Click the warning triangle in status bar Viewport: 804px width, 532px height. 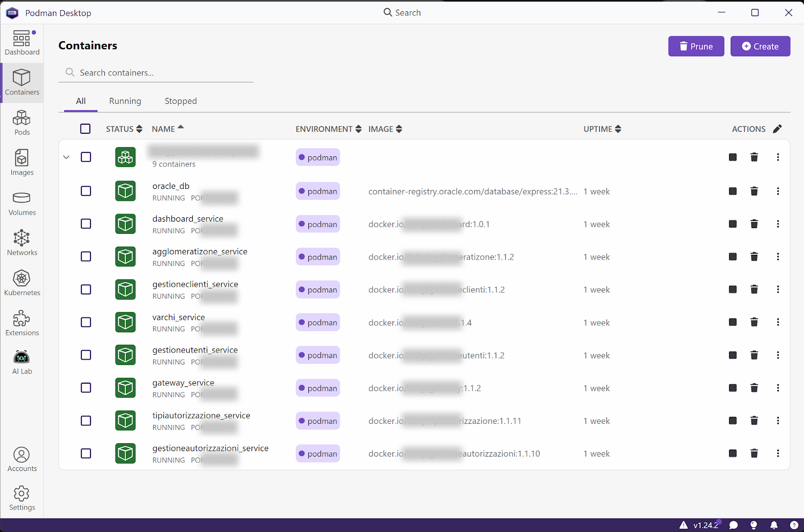684,525
